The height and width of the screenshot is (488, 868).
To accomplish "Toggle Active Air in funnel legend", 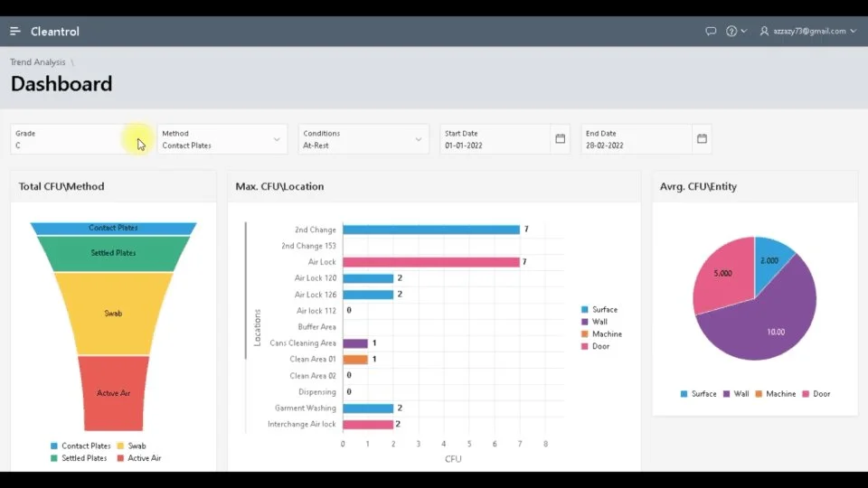I will 144,458.
